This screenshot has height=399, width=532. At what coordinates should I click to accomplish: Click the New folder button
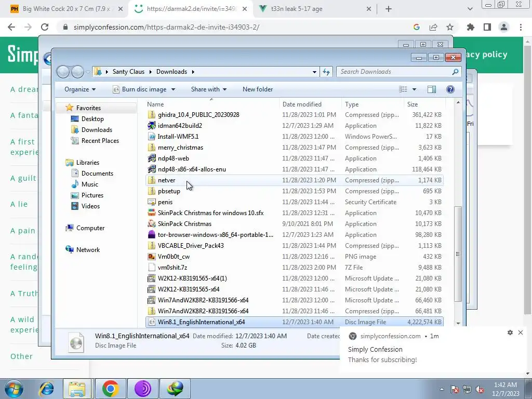pos(258,89)
